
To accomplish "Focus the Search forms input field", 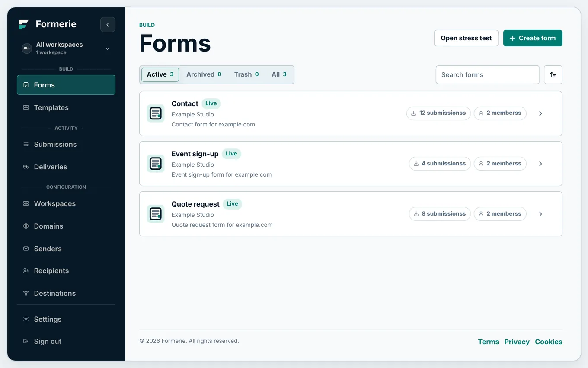I will (488, 75).
